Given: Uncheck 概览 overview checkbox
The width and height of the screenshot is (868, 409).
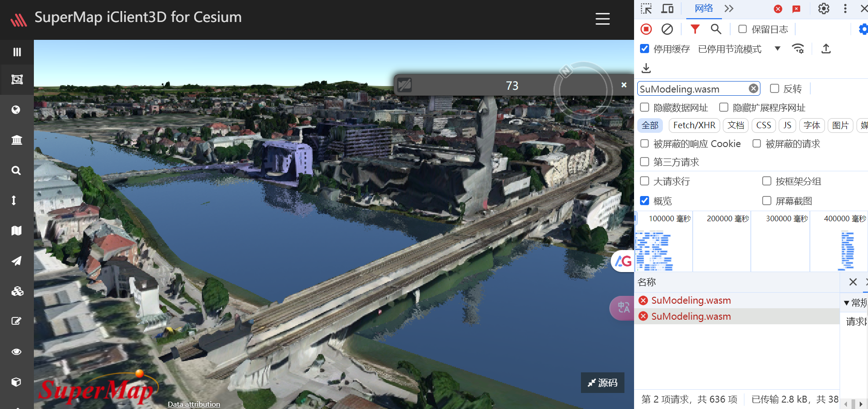Looking at the screenshot, I should coord(645,201).
